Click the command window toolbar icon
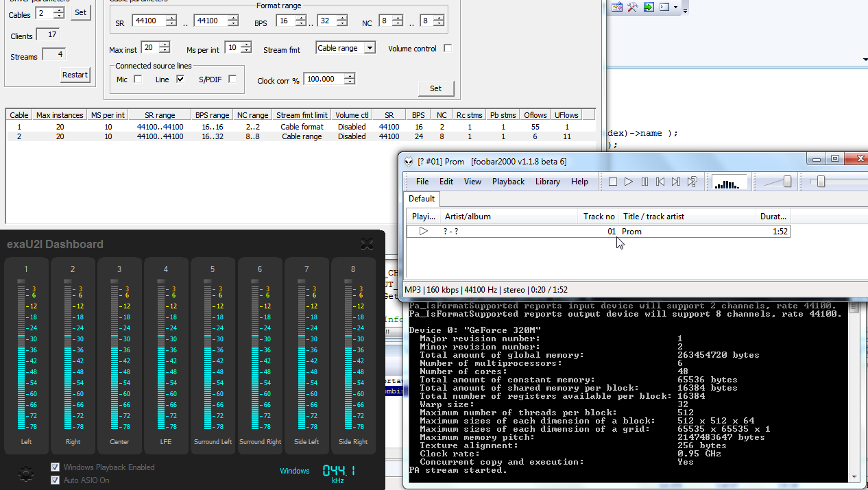868x490 pixels. (664, 7)
